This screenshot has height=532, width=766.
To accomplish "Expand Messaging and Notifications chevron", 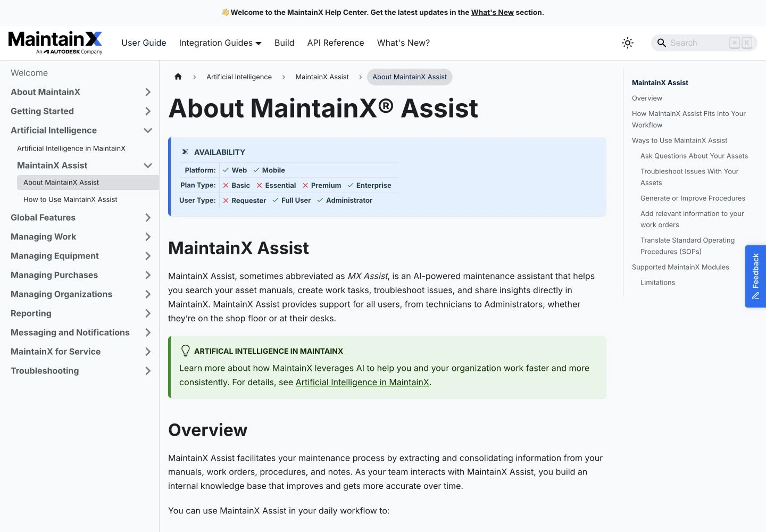I will tap(148, 332).
